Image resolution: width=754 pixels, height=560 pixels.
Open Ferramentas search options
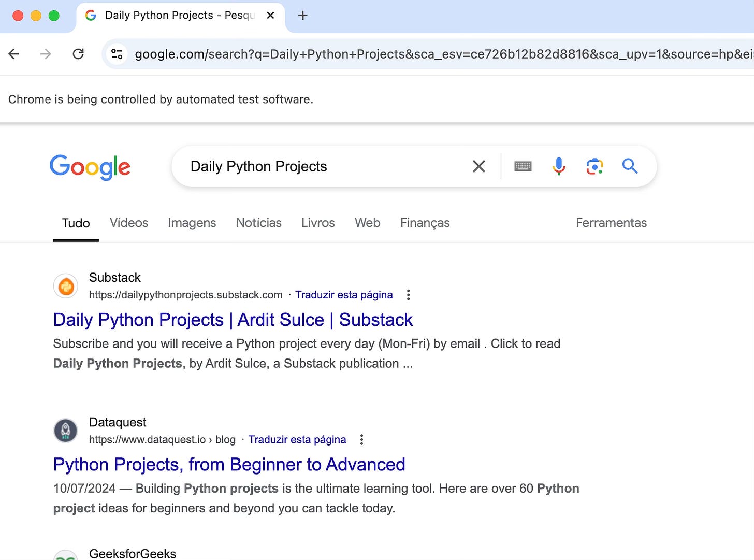(611, 223)
